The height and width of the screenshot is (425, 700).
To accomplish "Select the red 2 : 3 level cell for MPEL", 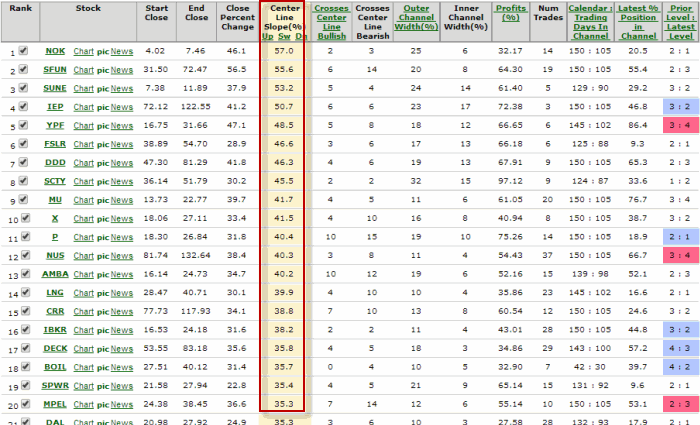I will click(x=680, y=404).
